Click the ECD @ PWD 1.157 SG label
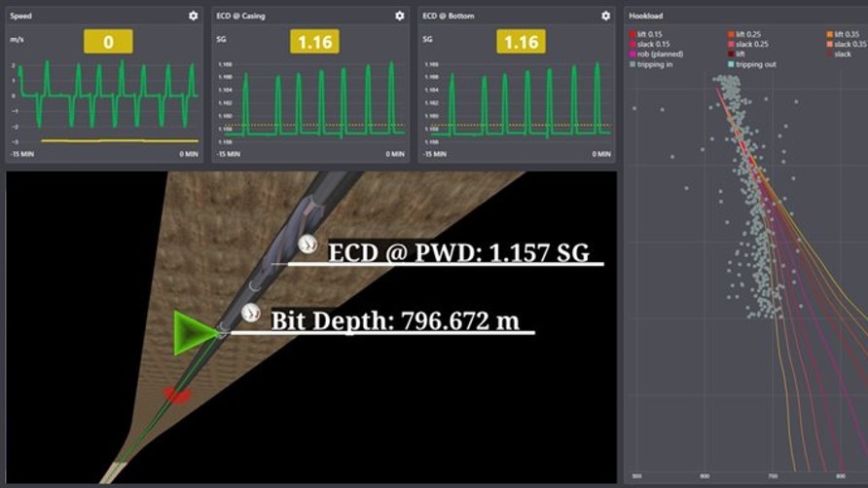The height and width of the screenshot is (488, 868). (458, 252)
